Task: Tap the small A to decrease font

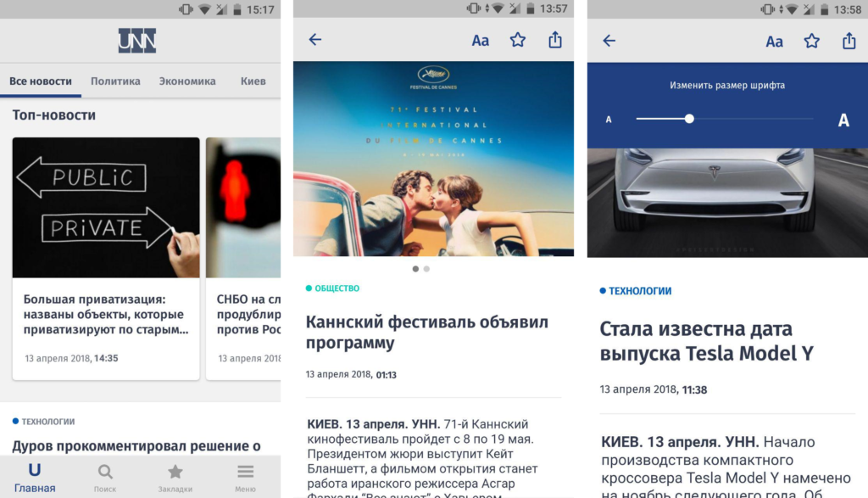Action: click(609, 119)
